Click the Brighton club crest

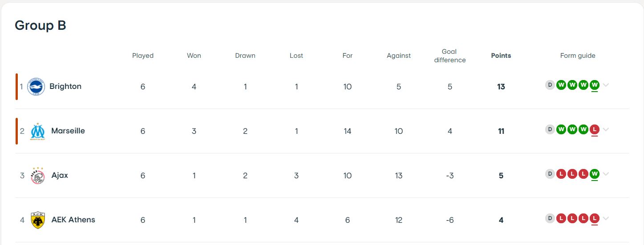(x=36, y=87)
